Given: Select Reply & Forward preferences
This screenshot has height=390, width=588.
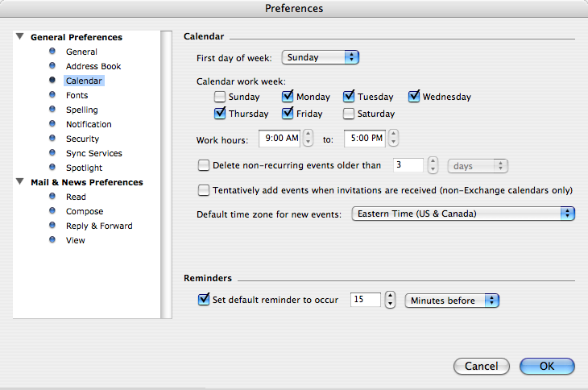Looking at the screenshot, I should pyautogui.click(x=98, y=226).
